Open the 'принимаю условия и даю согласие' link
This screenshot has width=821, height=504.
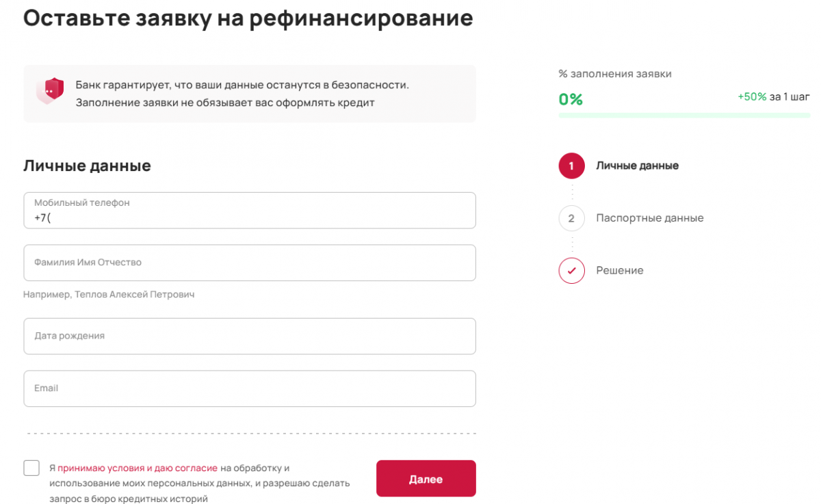[x=137, y=468]
